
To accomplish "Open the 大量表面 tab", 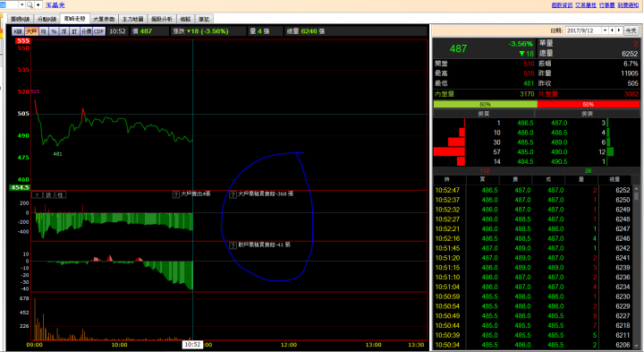I will point(104,19).
